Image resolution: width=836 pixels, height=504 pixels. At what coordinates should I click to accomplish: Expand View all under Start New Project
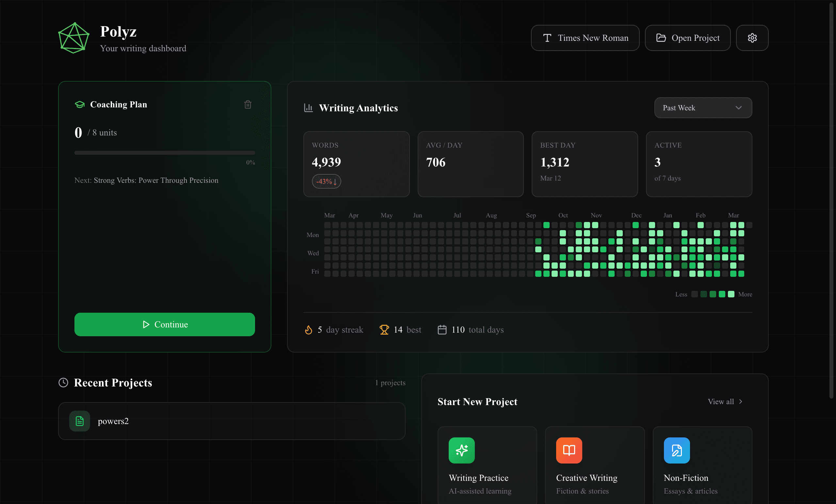[724, 402]
